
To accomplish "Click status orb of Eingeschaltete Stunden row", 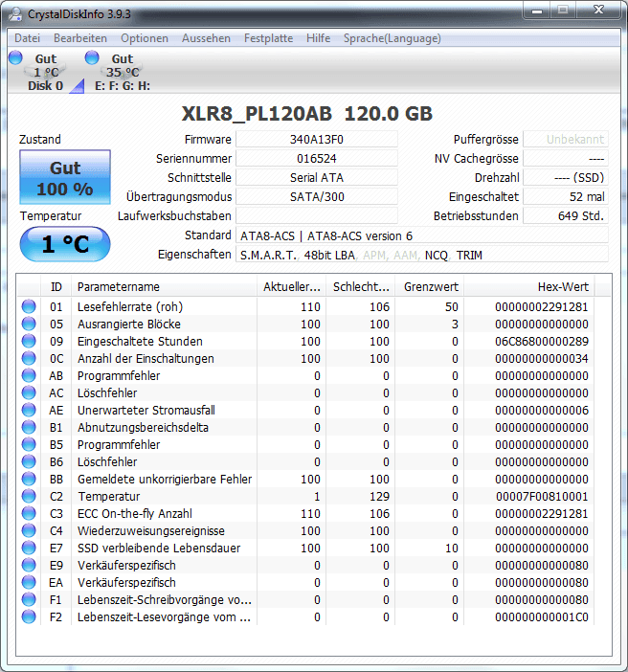I will (x=29, y=341).
